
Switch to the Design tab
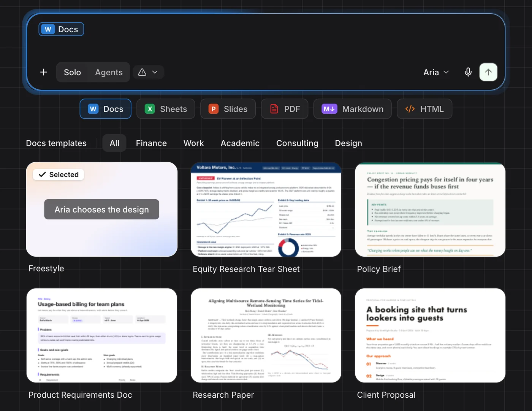(x=348, y=143)
